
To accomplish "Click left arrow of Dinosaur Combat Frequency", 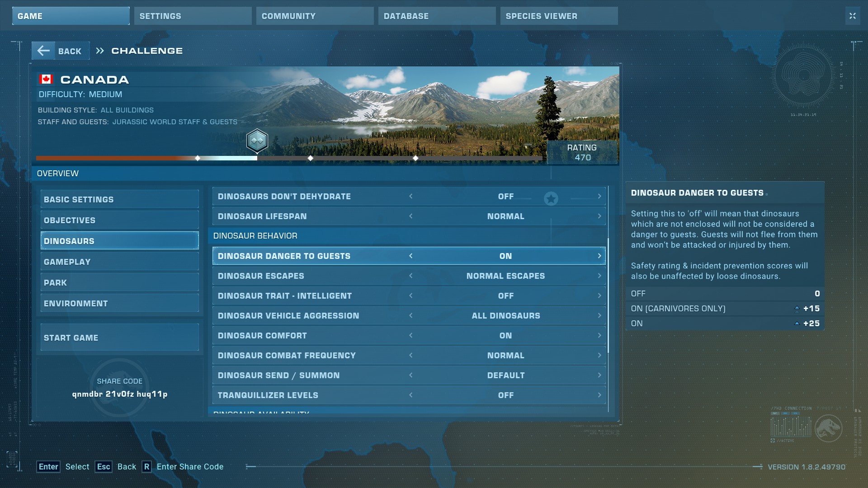I will (x=411, y=355).
